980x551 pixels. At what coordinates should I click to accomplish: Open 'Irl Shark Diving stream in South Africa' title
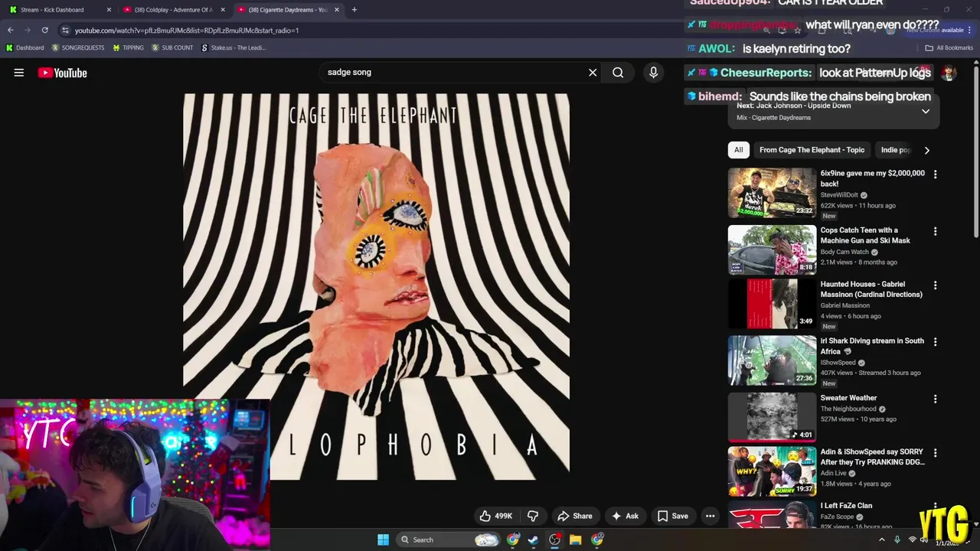(x=872, y=346)
